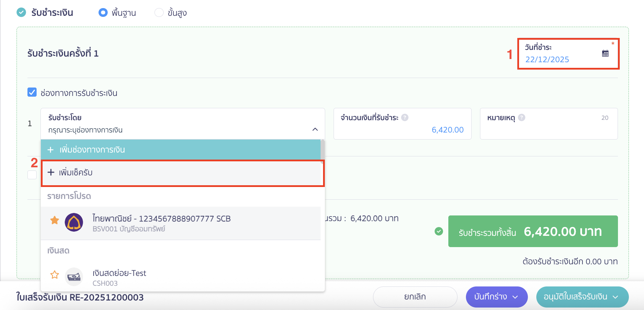Screen dimensions: 644x310
Task: Click green checkmark beside รับชำระรวมทั้งสิ้น total
Action: 438,231
